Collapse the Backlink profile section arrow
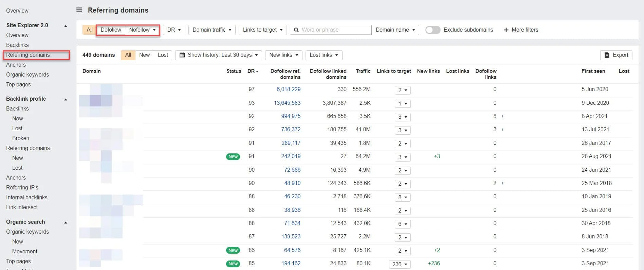 pyautogui.click(x=66, y=99)
